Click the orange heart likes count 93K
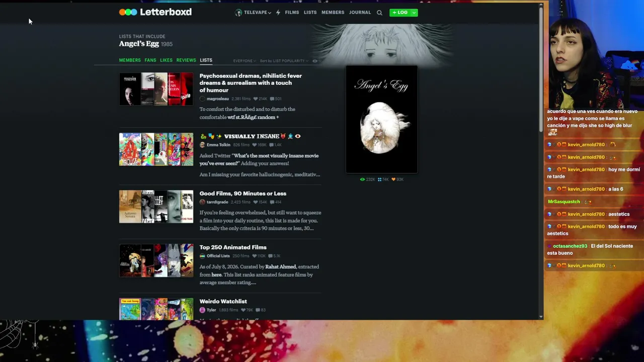Viewport: 644px width, 362px height. (397, 179)
